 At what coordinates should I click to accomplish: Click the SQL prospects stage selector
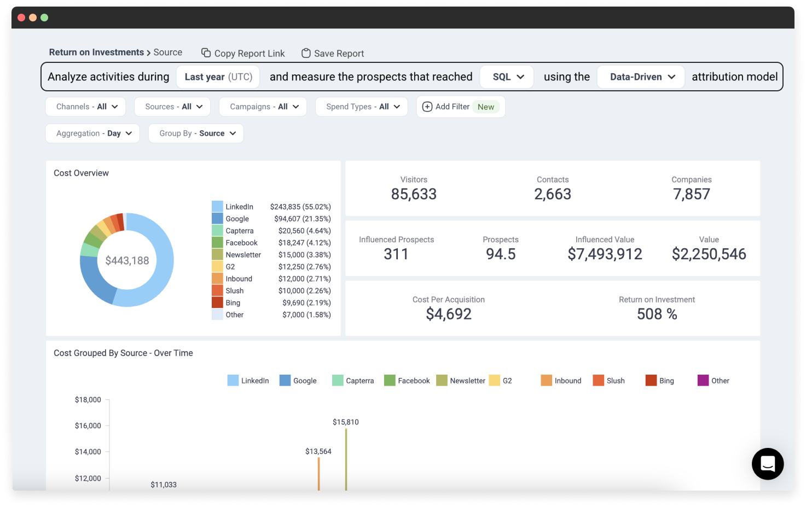[506, 77]
